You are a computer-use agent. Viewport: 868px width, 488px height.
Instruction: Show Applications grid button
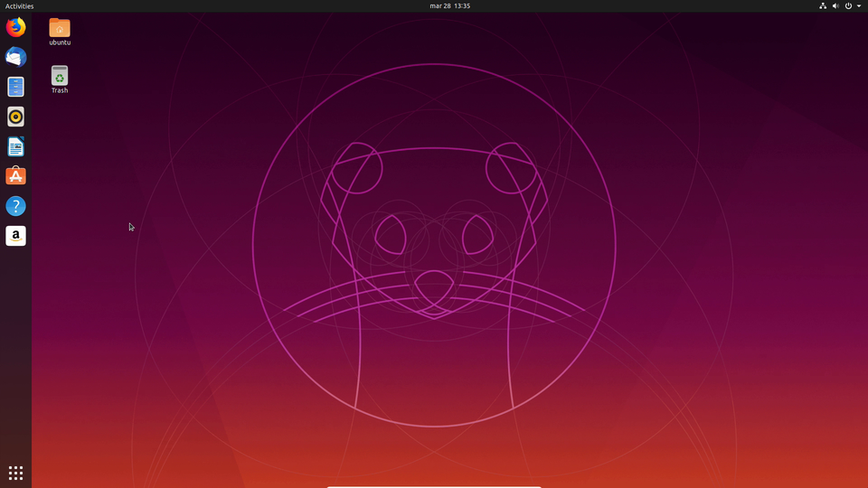pyautogui.click(x=15, y=473)
